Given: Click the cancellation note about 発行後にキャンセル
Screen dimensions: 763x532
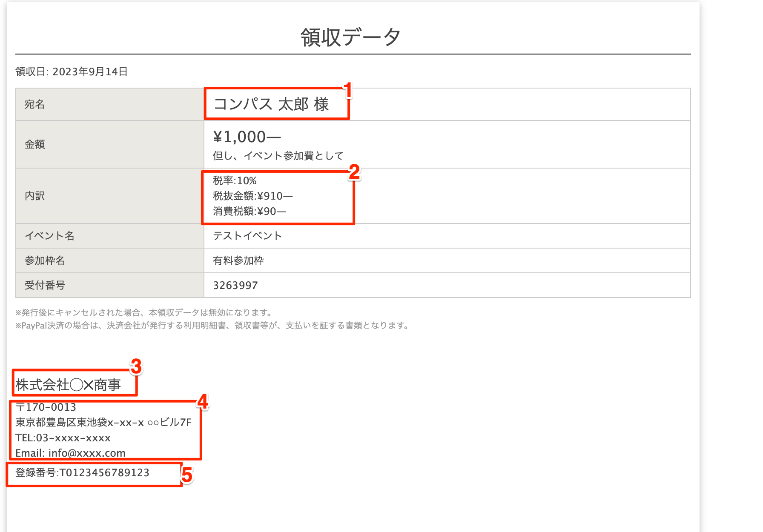Looking at the screenshot, I should tap(144, 312).
